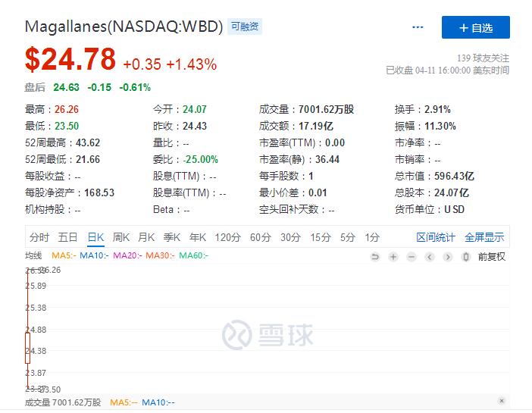Image resolution: width=532 pixels, height=413 pixels.
Task: Switch to the 15分 interval tab
Action: tap(321, 237)
